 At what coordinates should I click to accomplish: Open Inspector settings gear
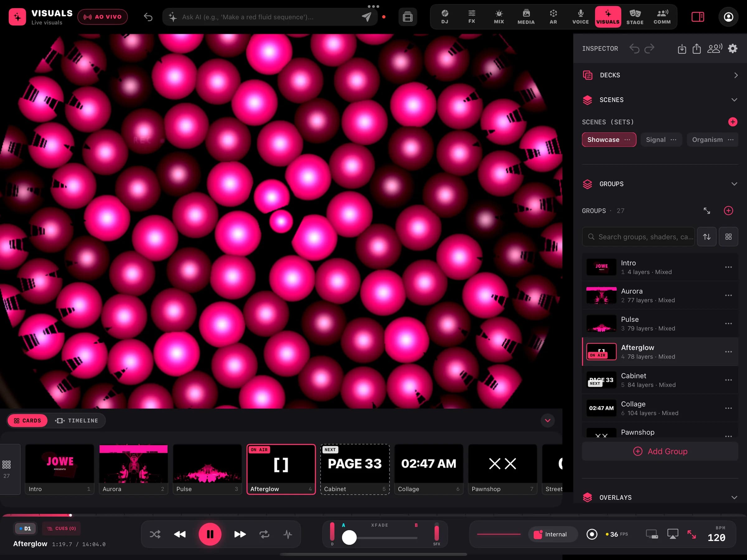pyautogui.click(x=732, y=49)
